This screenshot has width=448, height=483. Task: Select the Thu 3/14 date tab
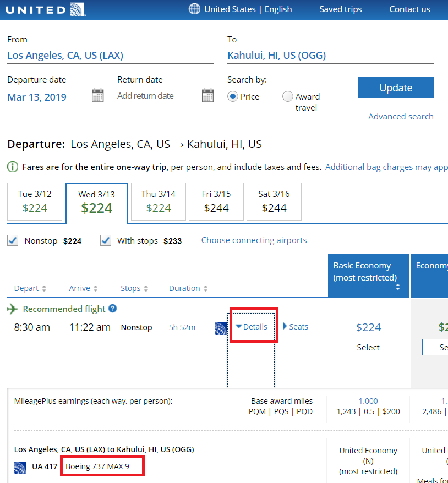(159, 201)
